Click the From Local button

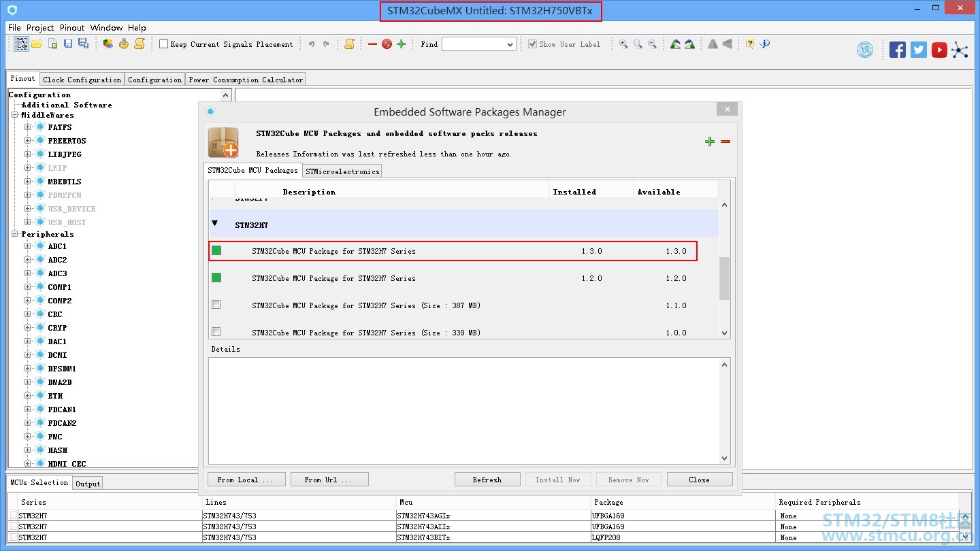[x=246, y=480]
